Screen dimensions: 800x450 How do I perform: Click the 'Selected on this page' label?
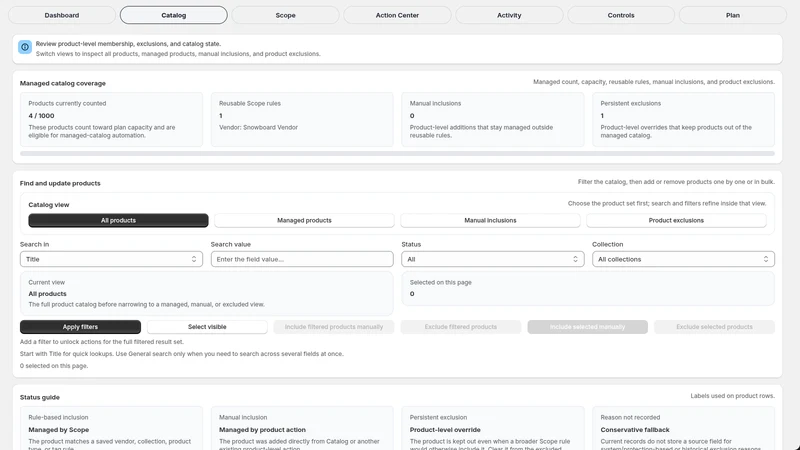440,282
